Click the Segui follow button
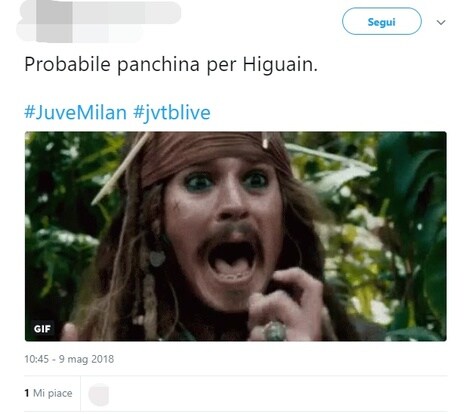Viewport: 470px width, 414px height. tap(382, 22)
